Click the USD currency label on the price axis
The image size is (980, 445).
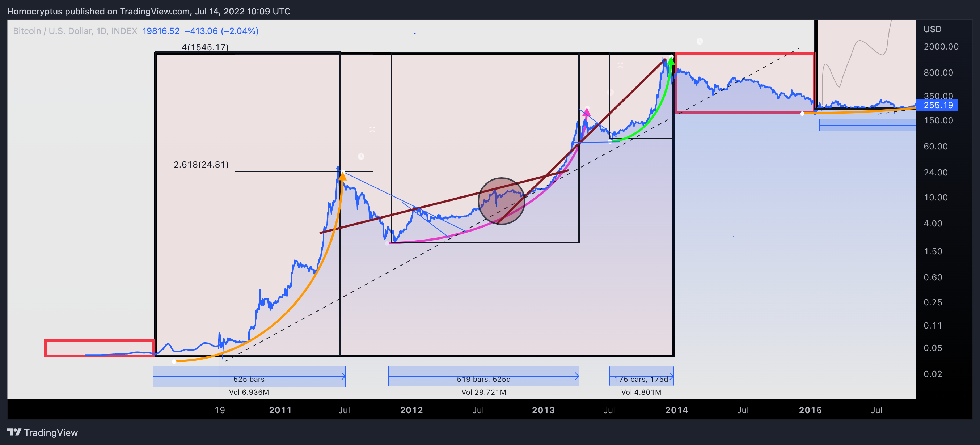pyautogui.click(x=933, y=29)
